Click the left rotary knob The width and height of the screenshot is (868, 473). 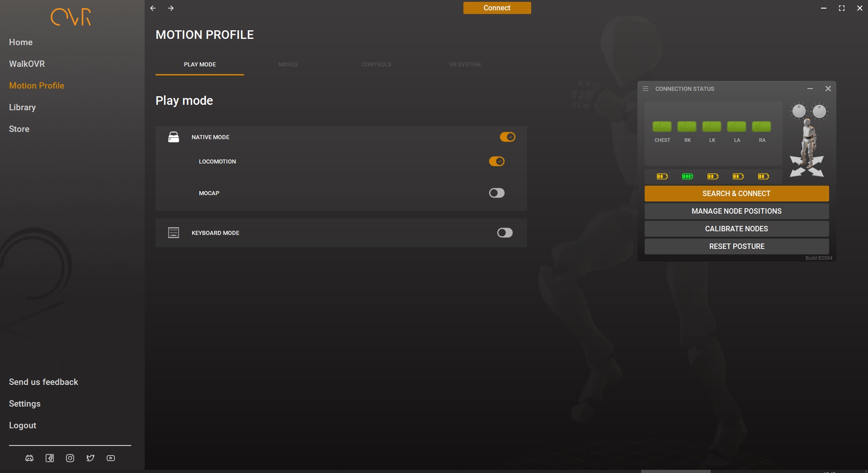pos(799,111)
